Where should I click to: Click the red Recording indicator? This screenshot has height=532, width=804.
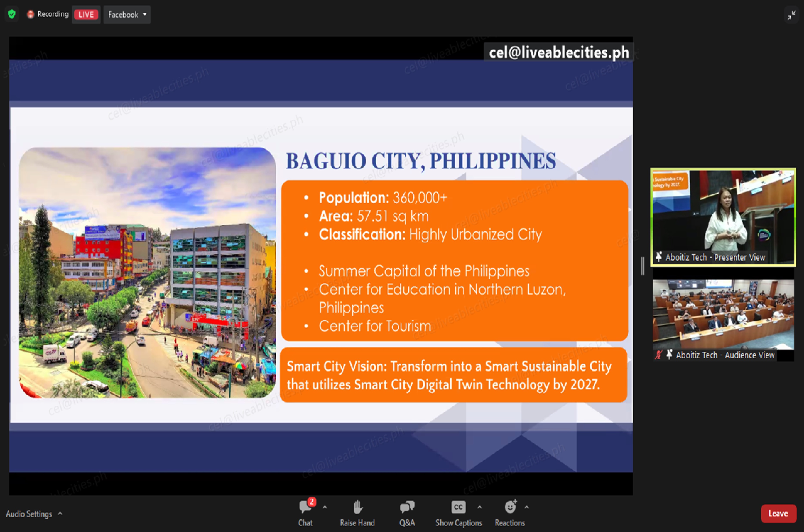pos(30,14)
